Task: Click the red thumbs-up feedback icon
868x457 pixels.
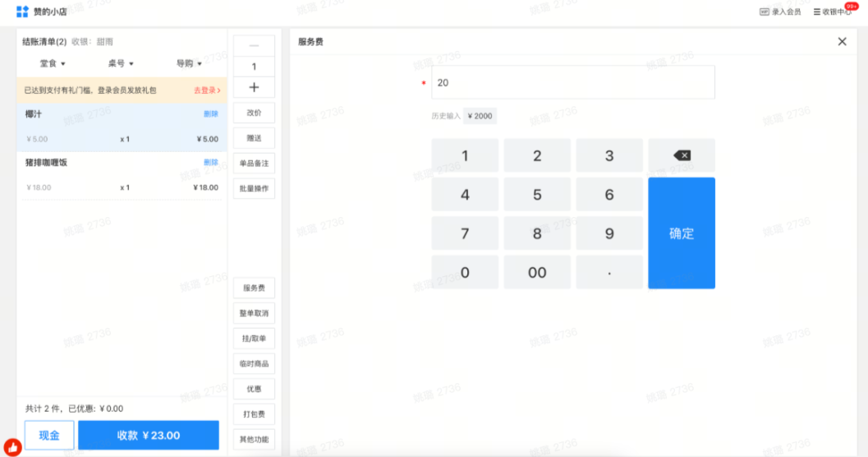Action: (x=13, y=447)
